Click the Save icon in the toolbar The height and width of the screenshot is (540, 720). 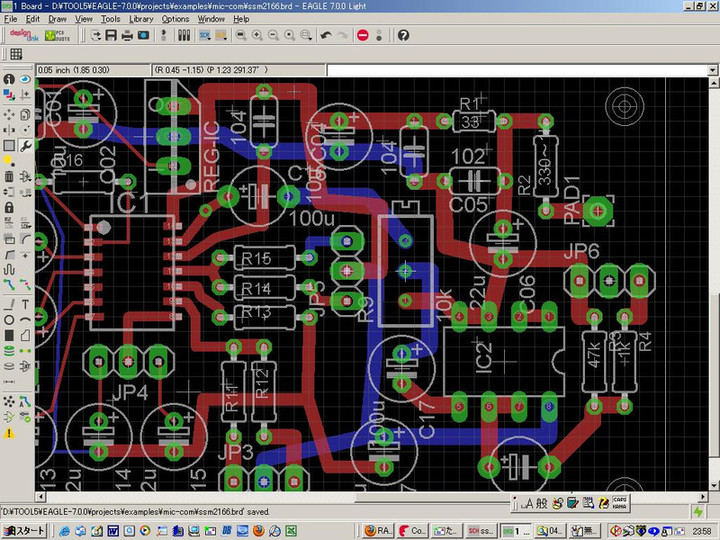110,35
